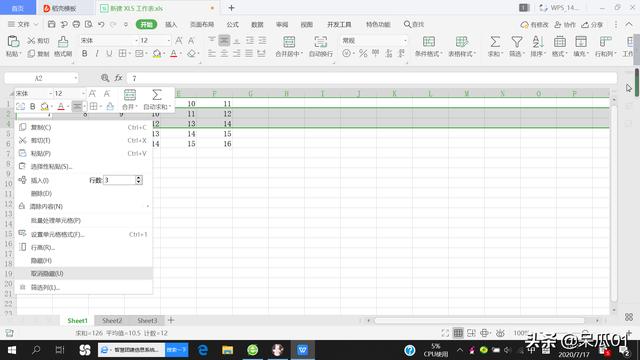Screen dimensions: 640x360
Task: Open the number format dropdown
Action: (x=405, y=40)
